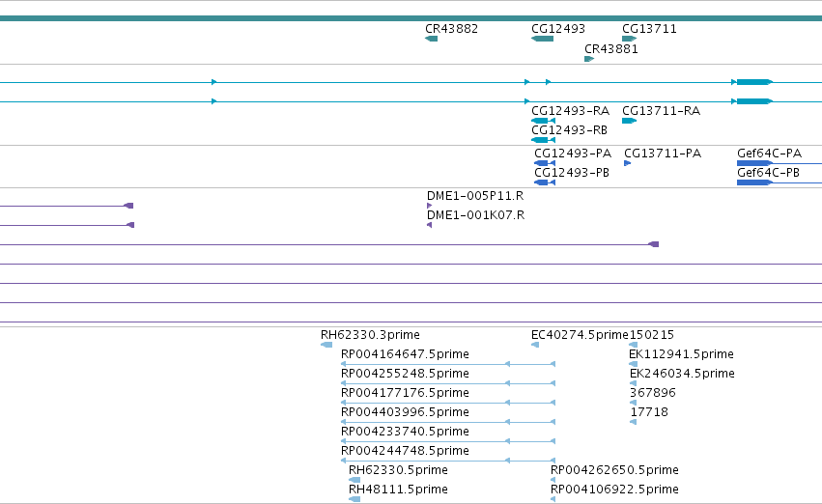The height and width of the screenshot is (504, 822).
Task: Select the DME1-001K07.R label
Action: click(475, 215)
